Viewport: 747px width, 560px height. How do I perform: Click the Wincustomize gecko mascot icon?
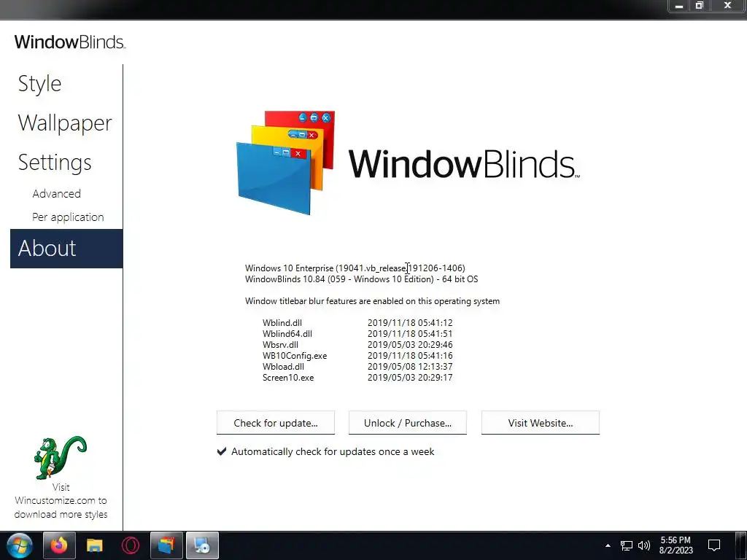(60, 458)
